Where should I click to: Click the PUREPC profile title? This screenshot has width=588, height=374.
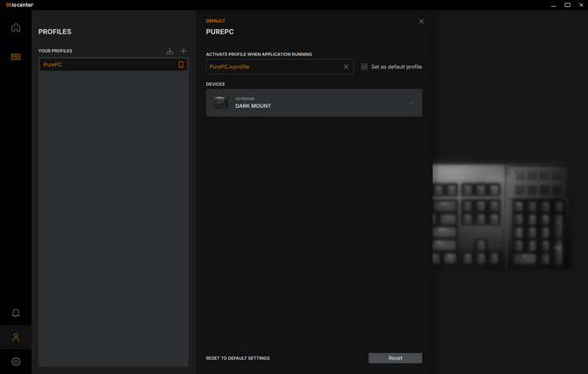point(219,32)
